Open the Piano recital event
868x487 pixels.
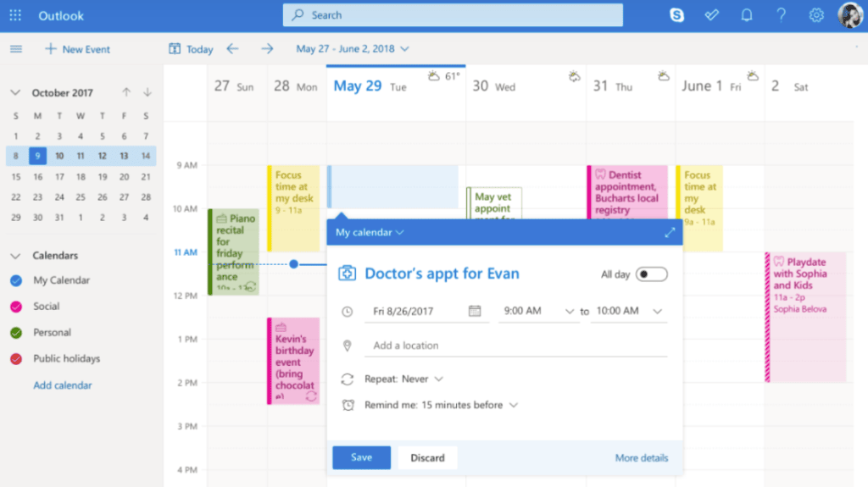click(x=234, y=252)
